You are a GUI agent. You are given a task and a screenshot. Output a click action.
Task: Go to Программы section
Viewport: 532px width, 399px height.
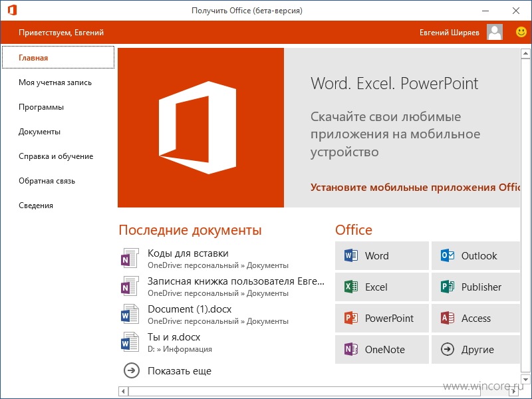pyautogui.click(x=41, y=107)
